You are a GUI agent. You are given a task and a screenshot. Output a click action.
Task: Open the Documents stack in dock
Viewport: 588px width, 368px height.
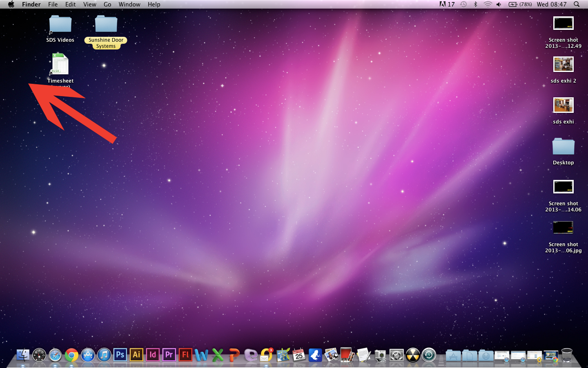click(x=469, y=355)
